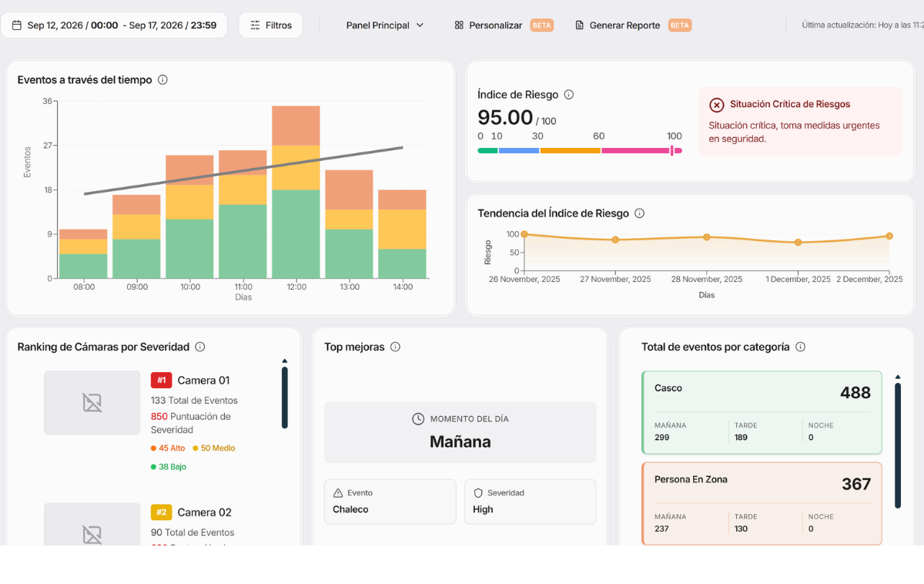Image resolution: width=924 pixels, height=584 pixels.
Task: Click the red X icon in critical alert
Action: [x=717, y=105]
